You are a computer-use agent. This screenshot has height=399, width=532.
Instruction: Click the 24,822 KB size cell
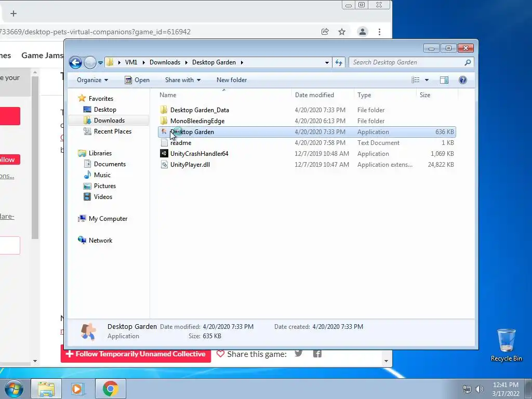click(441, 165)
